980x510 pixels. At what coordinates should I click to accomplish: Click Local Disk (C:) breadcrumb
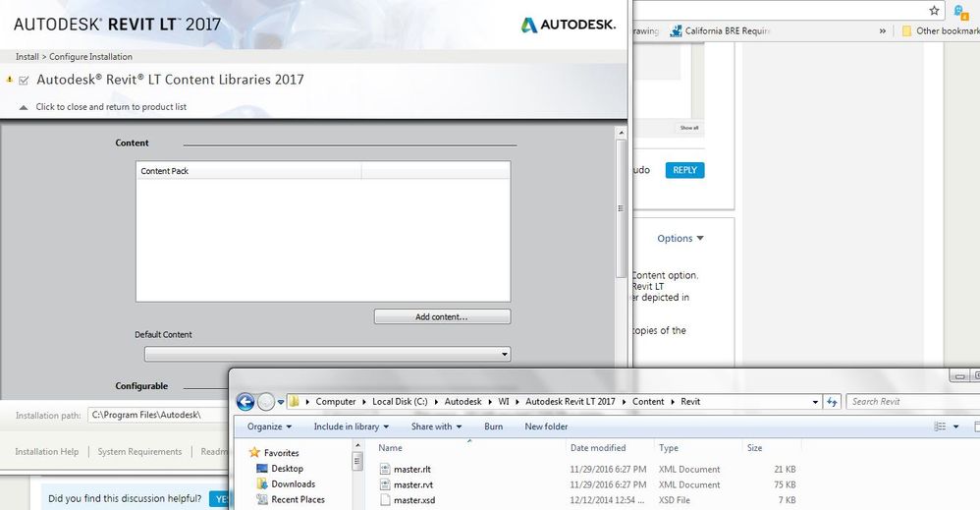400,402
